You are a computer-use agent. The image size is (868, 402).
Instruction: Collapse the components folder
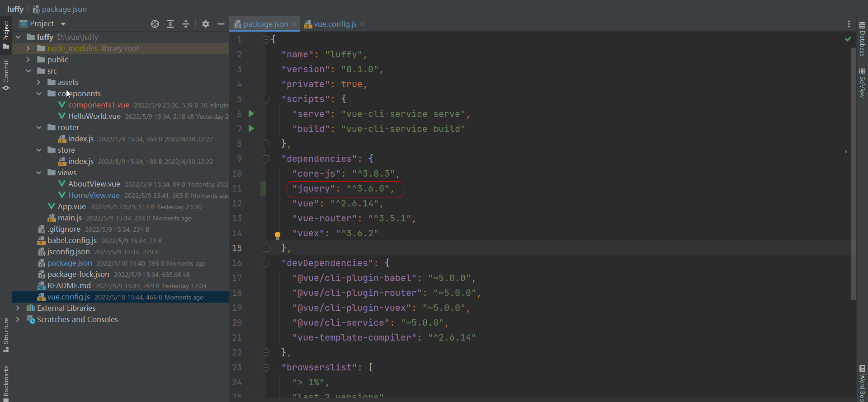(39, 93)
